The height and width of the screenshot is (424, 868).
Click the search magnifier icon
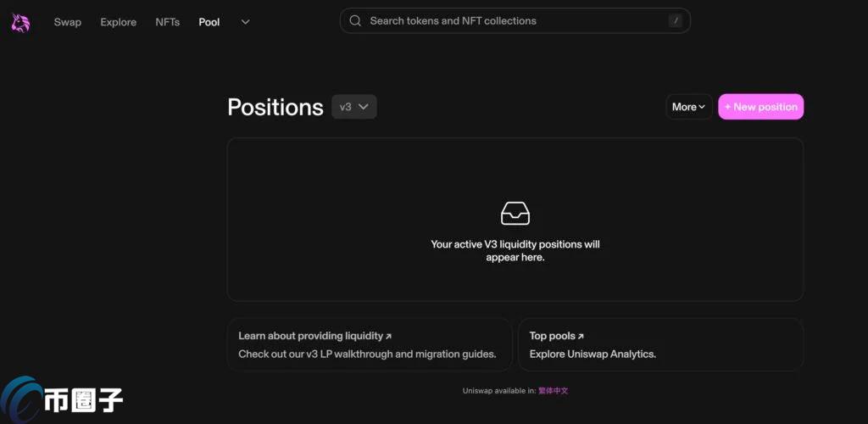pos(355,21)
